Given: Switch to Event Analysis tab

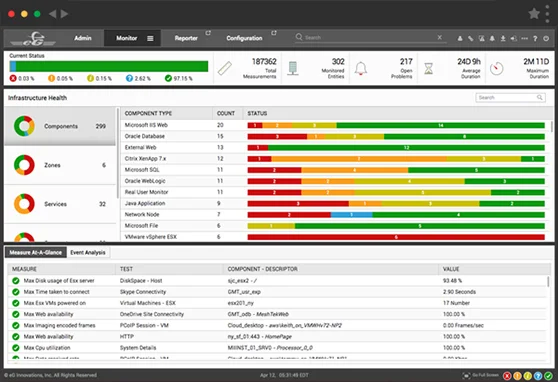Looking at the screenshot, I should pyautogui.click(x=88, y=252).
